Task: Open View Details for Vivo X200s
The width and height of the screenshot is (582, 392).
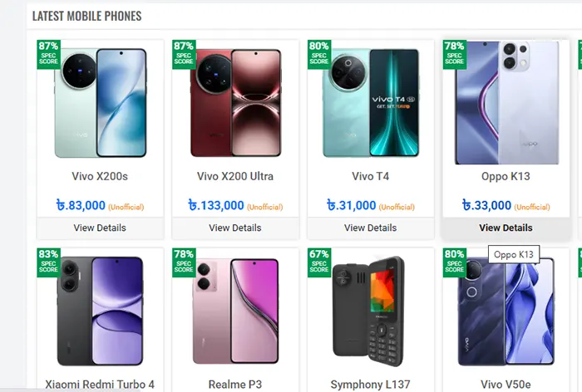Action: pos(100,228)
